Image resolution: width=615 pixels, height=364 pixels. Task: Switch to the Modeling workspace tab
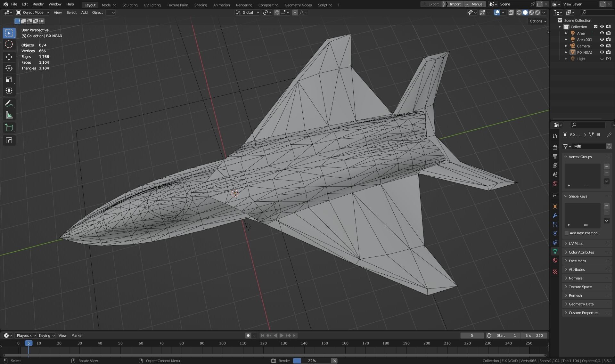pyautogui.click(x=109, y=5)
